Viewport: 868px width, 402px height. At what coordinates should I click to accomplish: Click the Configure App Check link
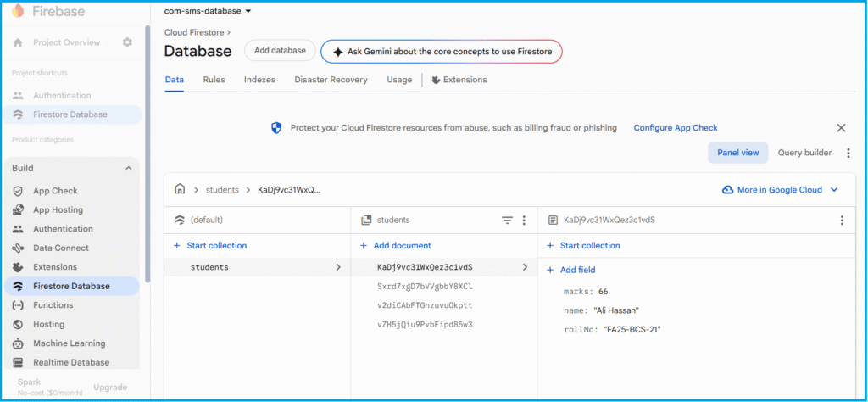(x=676, y=128)
